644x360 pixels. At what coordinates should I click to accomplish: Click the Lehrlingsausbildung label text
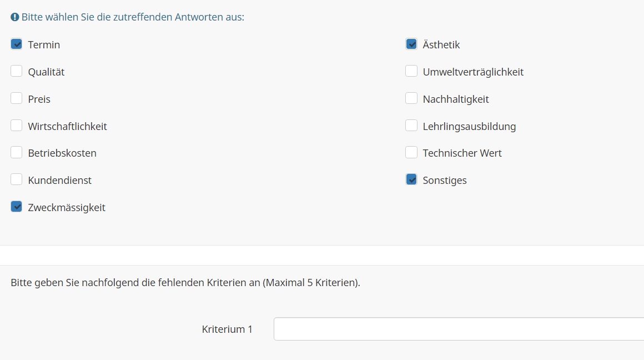(469, 127)
